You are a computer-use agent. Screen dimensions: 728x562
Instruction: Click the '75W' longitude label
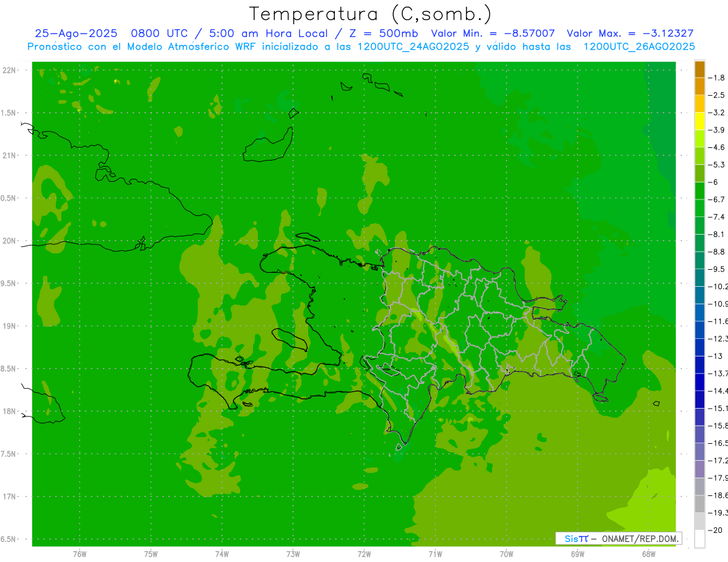pyautogui.click(x=151, y=553)
